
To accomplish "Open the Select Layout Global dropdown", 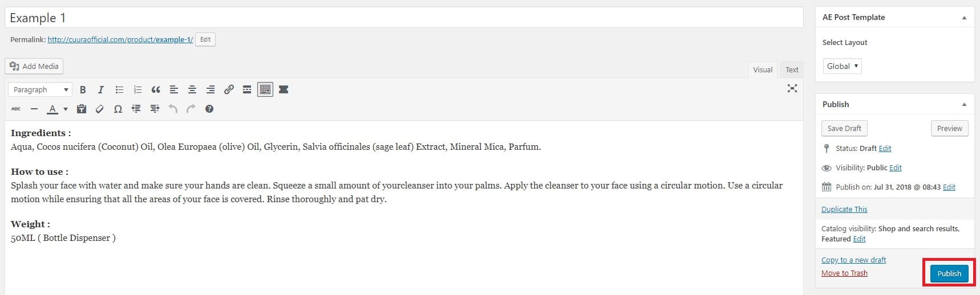I will coord(842,66).
